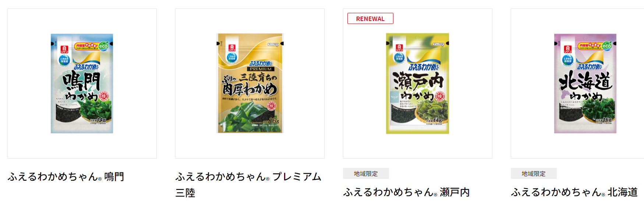Click the red Riken logo on the 鳴門 package
Viewport: 644px width, 212px height.
pos(64,49)
